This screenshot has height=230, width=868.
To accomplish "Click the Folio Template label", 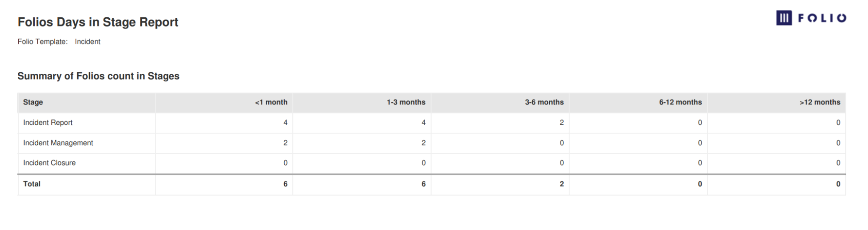I will point(43,42).
